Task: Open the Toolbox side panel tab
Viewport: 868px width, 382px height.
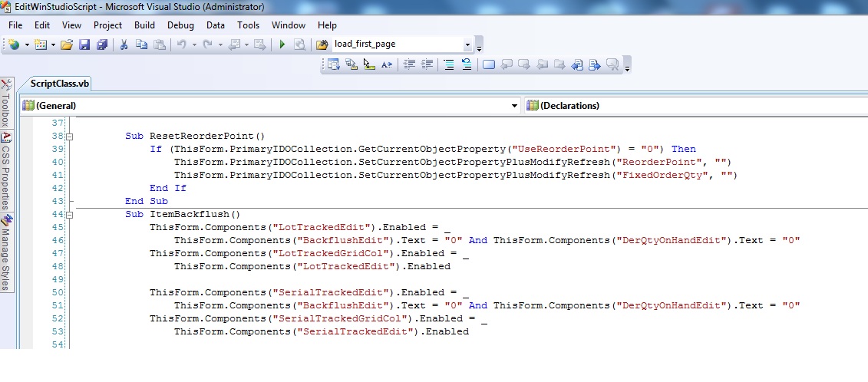Action: 6,104
